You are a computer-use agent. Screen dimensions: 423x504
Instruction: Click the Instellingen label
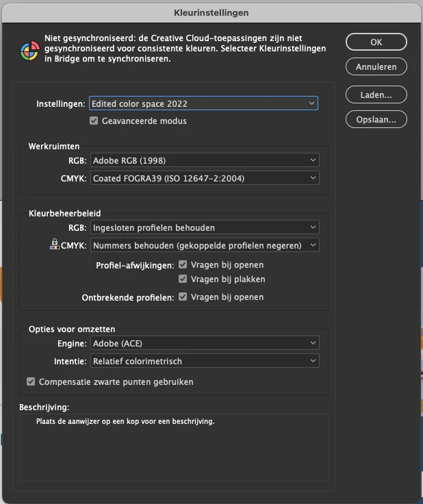pos(61,104)
